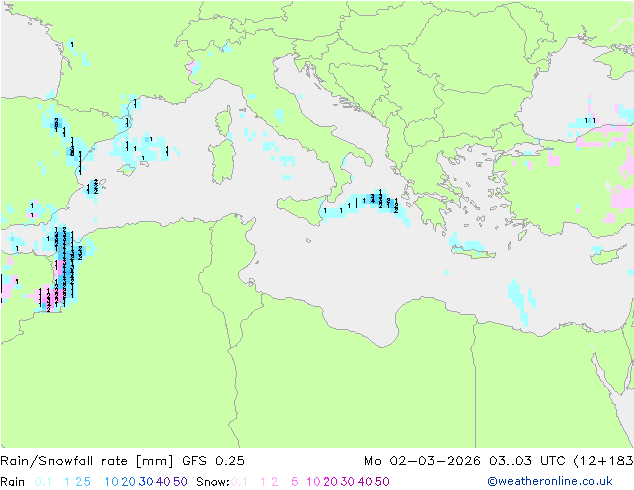Click the 'Snow:' legend label
The image size is (634, 490).
pyautogui.click(x=213, y=482)
